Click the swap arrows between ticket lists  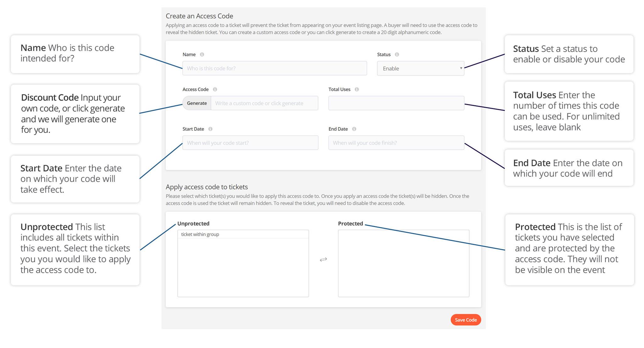(323, 260)
